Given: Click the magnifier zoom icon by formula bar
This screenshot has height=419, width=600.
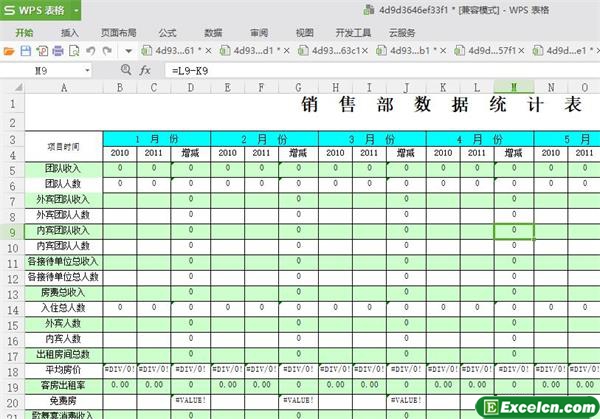Looking at the screenshot, I should (126, 70).
